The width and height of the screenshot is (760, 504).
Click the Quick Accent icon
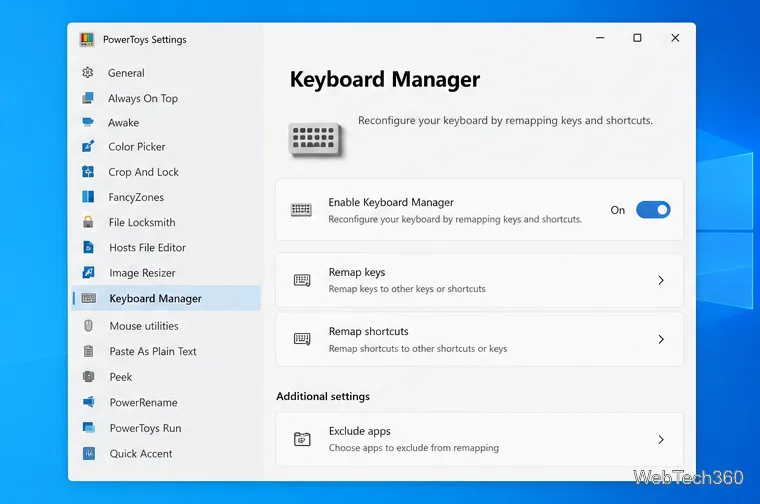89,453
